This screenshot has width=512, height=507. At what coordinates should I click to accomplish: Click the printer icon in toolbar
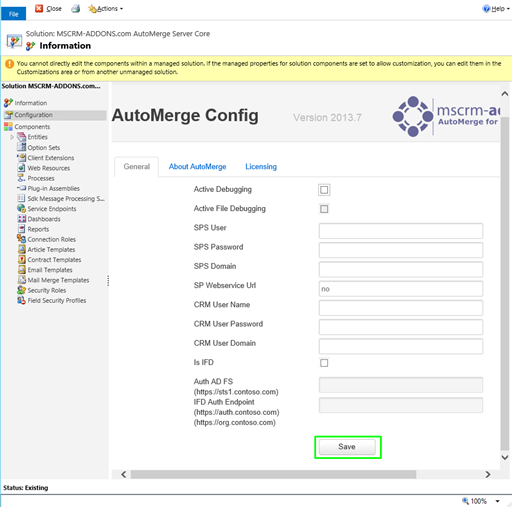coord(76,9)
